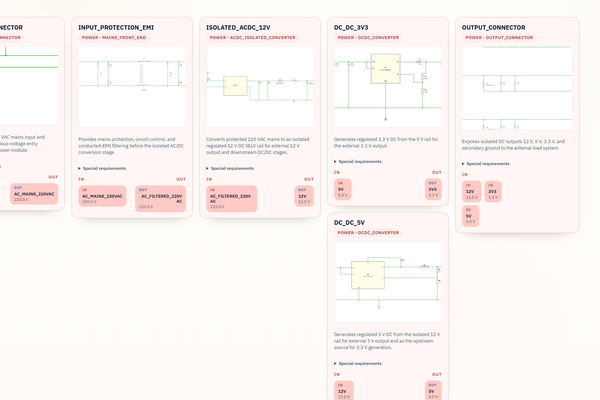The image size is (600, 400).
Task: Click description starting 'Exposes isolated DC outputs'
Action: (513, 145)
